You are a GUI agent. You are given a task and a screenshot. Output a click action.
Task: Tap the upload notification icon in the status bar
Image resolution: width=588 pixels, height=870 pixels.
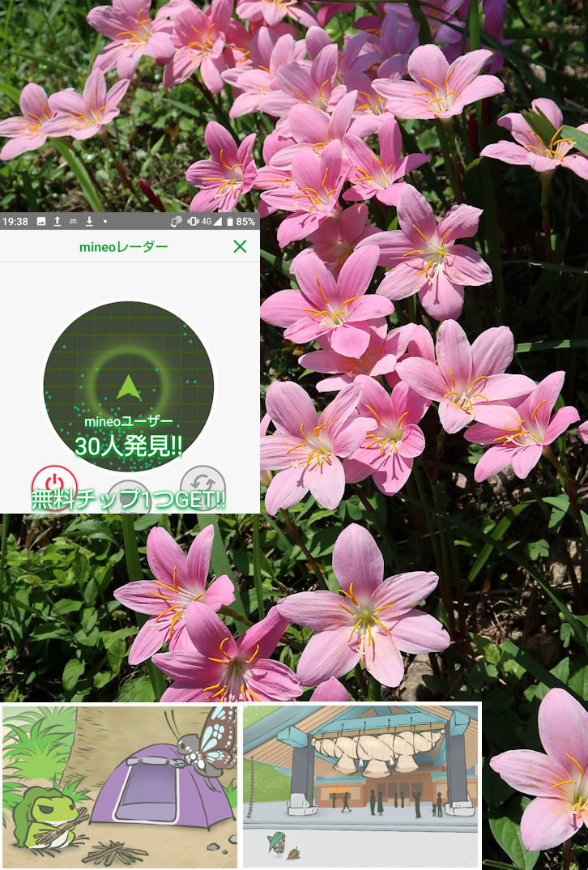[x=58, y=221]
